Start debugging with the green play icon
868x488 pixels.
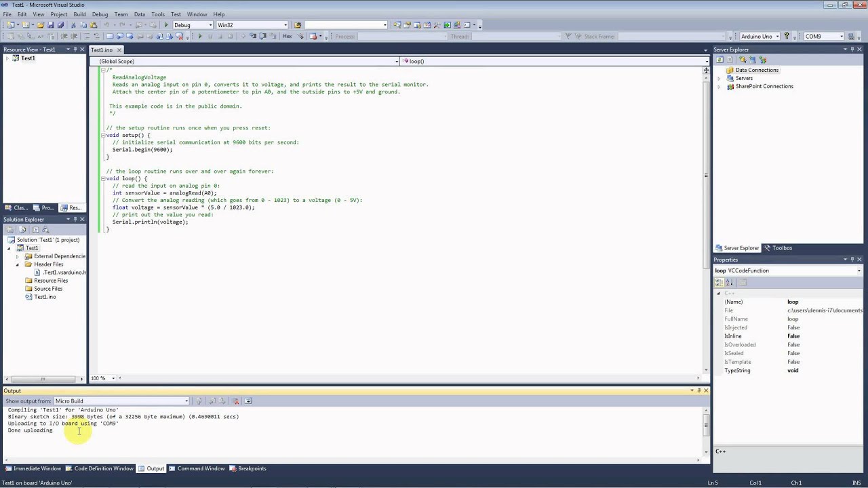pyautogui.click(x=166, y=25)
